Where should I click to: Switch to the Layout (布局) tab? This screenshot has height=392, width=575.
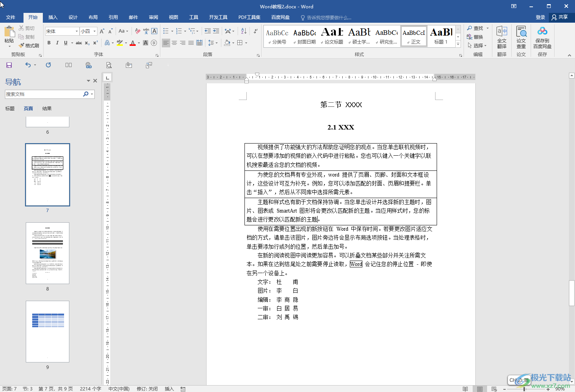click(x=93, y=17)
